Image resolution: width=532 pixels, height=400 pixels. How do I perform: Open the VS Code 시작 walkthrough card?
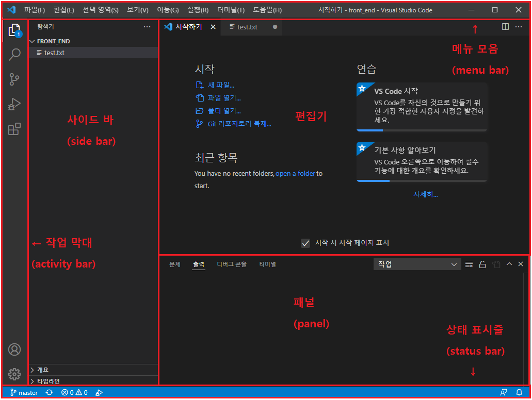[422, 107]
